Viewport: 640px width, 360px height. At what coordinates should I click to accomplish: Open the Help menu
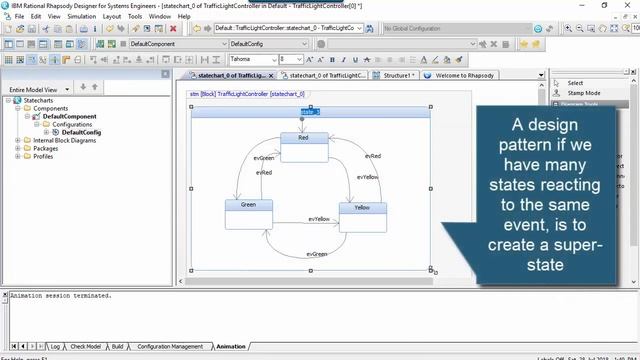tap(184, 16)
